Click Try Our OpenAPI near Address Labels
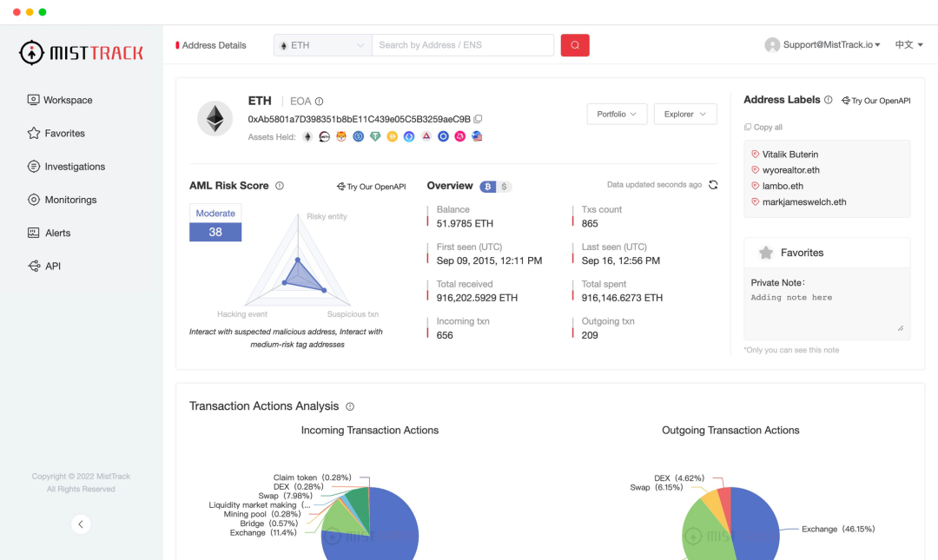The image size is (938, 560). pos(875,101)
